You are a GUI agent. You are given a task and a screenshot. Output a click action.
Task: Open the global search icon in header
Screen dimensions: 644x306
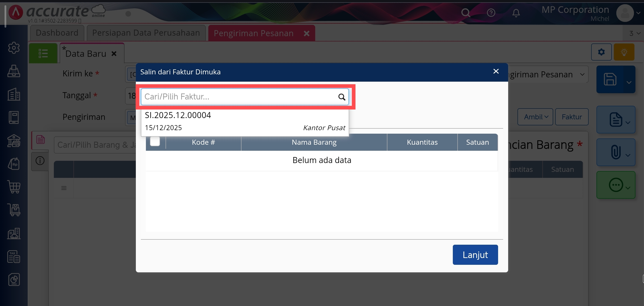[x=465, y=13]
